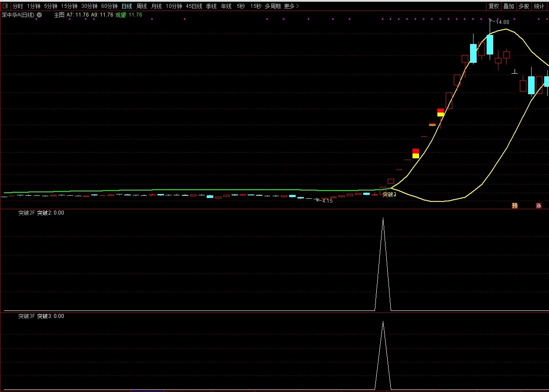The height and width of the screenshot is (392, 549).
Task: Click the 叠加 overlay button
Action: 508,6
